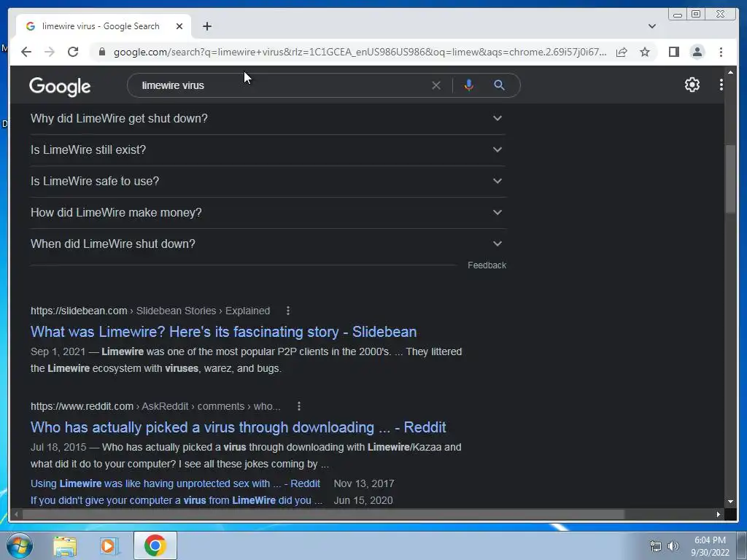Expand 'When did LimeWire shut down?'
This screenshot has height=560, width=747.
point(268,244)
